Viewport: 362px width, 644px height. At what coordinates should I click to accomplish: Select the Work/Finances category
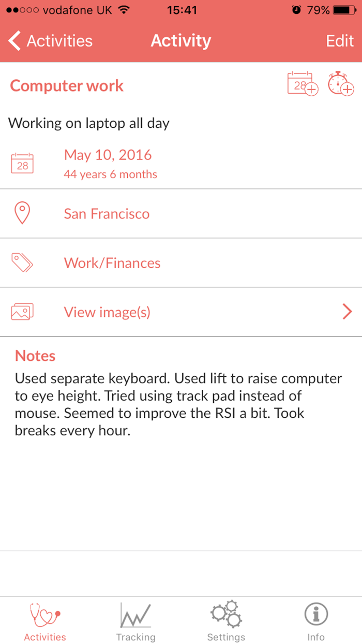click(x=112, y=263)
